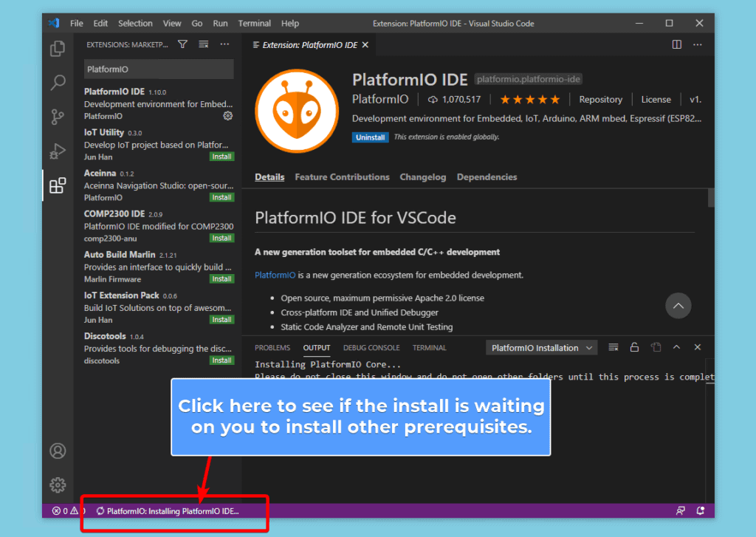The image size is (756, 537).
Task: Install the COMP2300 IDE extension
Action: pyautogui.click(x=221, y=239)
